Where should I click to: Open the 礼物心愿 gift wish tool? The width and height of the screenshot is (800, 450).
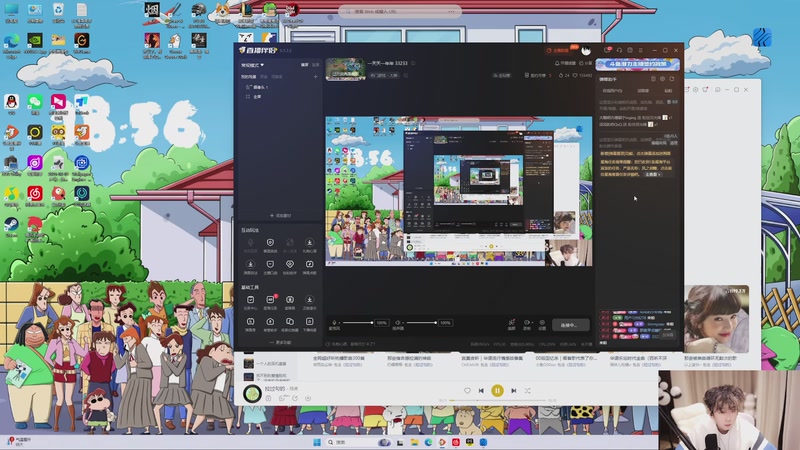point(309,244)
